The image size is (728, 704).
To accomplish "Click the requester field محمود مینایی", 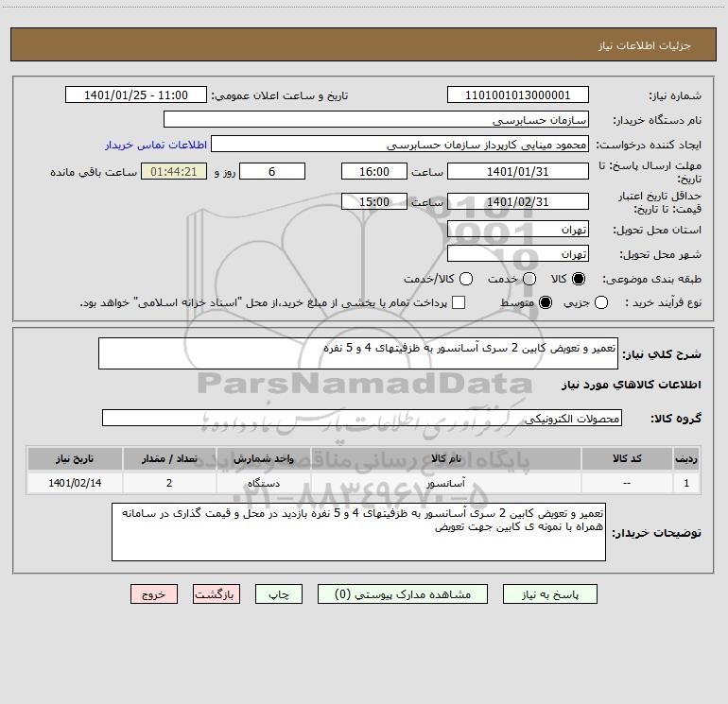I will (x=400, y=145).
